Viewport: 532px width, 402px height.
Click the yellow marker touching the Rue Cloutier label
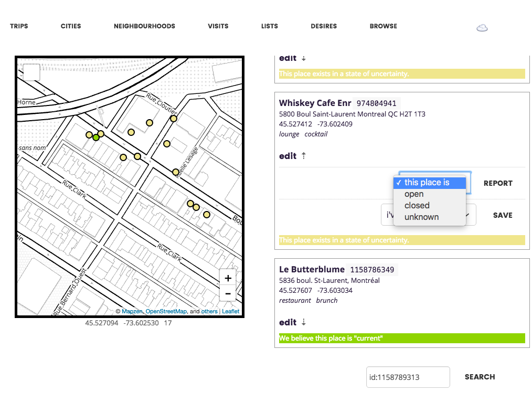[173, 119]
